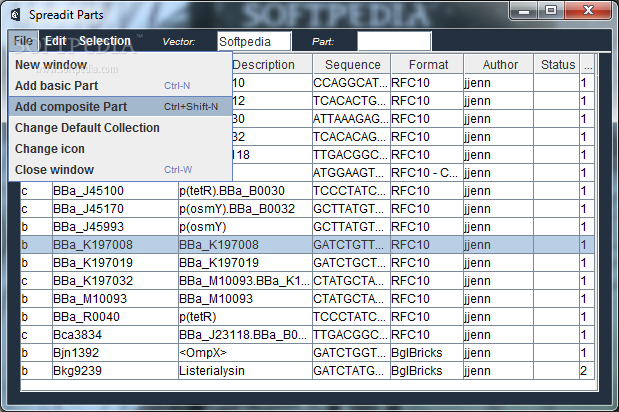Screen dimensions: 619x412
Task: Click the GATCTGCT... sequence cell
Action: pos(351,263)
